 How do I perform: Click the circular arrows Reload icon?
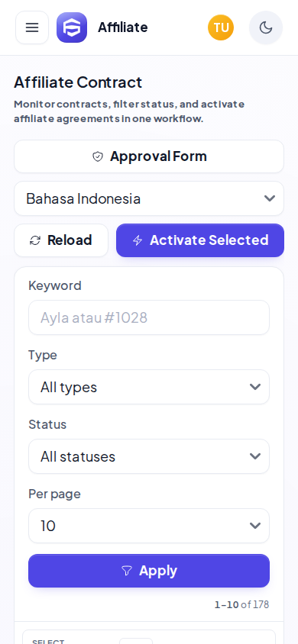tap(35, 240)
